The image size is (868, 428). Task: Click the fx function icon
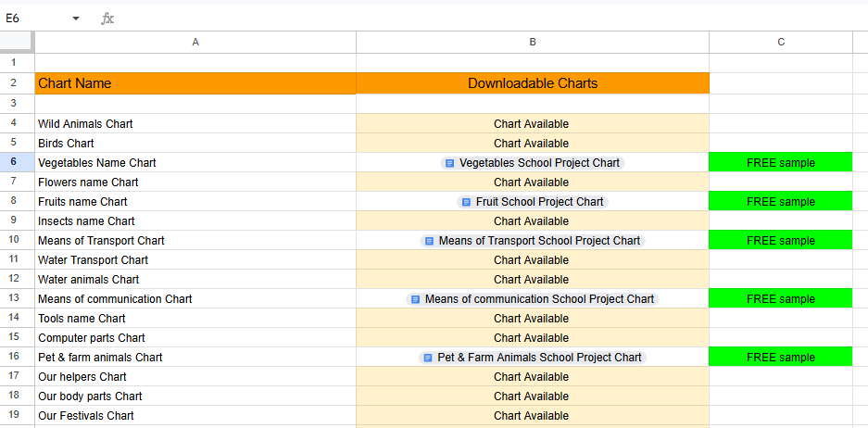pyautogui.click(x=107, y=19)
